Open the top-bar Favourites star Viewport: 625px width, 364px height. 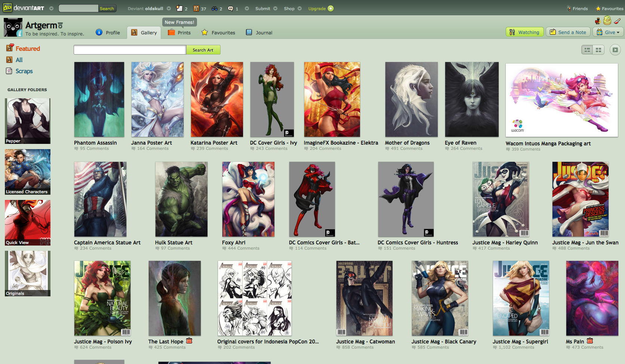[598, 8]
